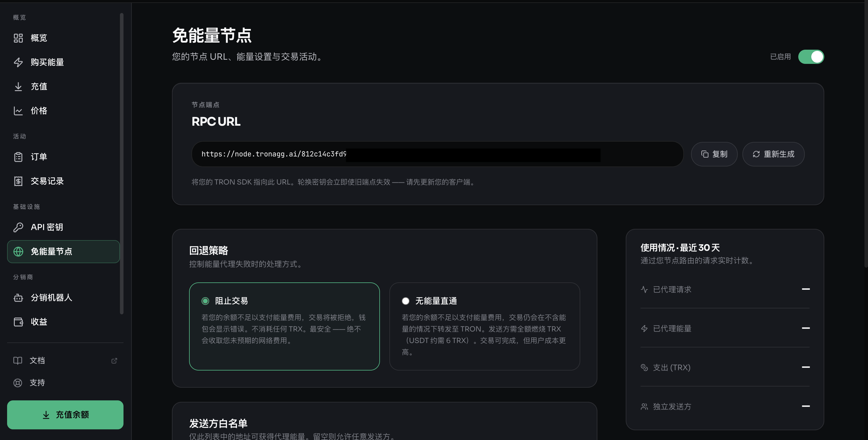
Task: Click the external link icon beside 文档
Action: click(x=114, y=361)
